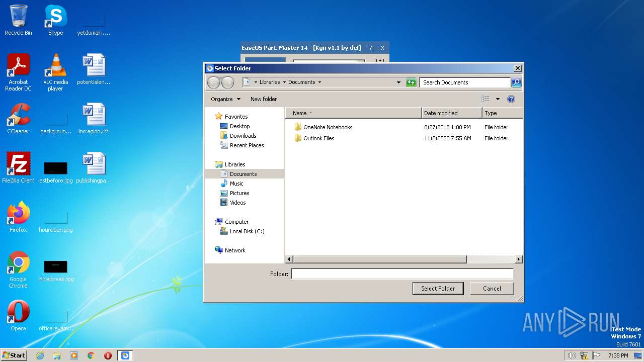This screenshot has height=362, width=644.
Task: Change the view using the views icon
Action: point(485,99)
